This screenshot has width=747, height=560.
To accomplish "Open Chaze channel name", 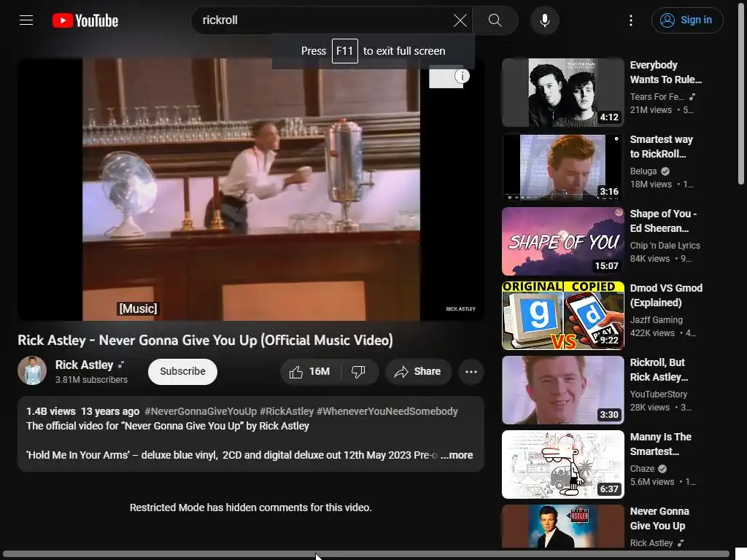I will (642, 469).
